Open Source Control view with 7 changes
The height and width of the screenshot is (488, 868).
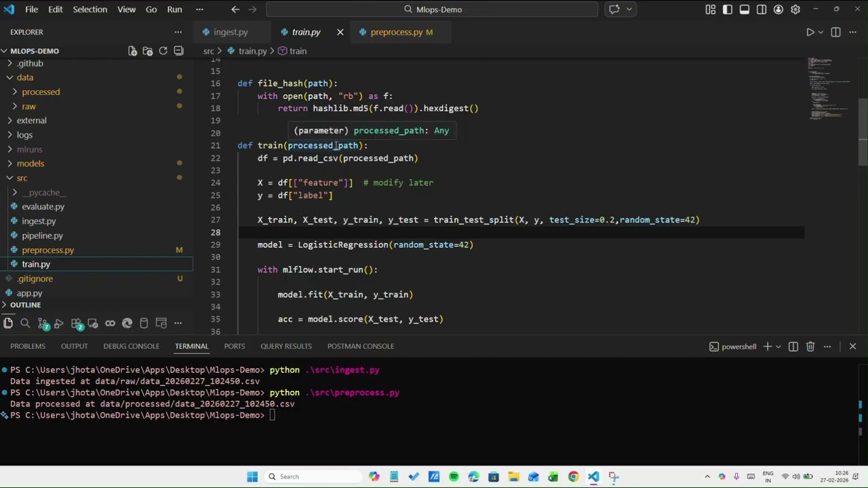tap(42, 323)
